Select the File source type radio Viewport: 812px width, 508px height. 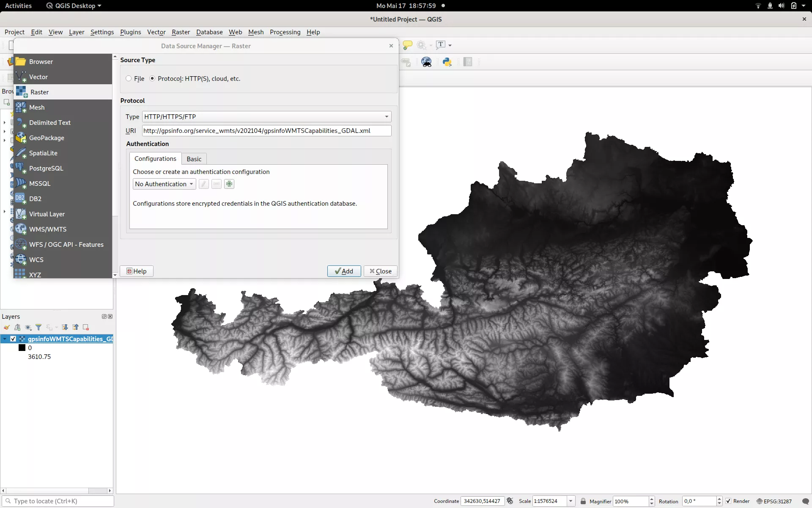pyautogui.click(x=129, y=79)
